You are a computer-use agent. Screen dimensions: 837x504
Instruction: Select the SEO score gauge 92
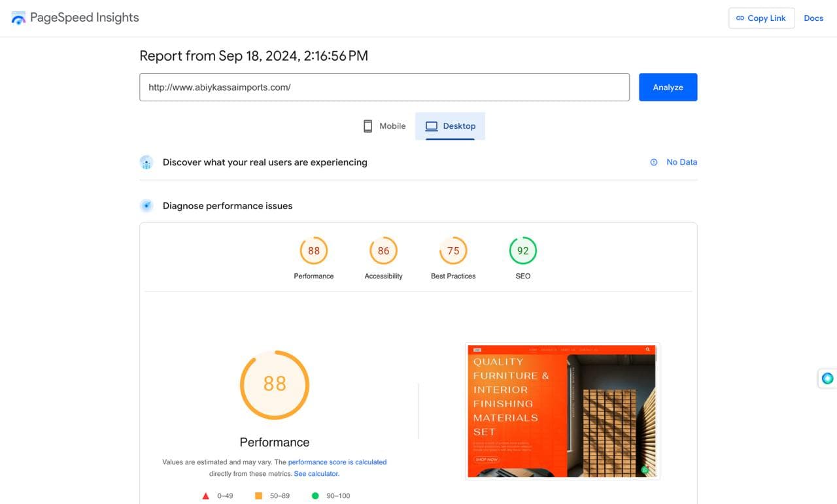pos(523,251)
